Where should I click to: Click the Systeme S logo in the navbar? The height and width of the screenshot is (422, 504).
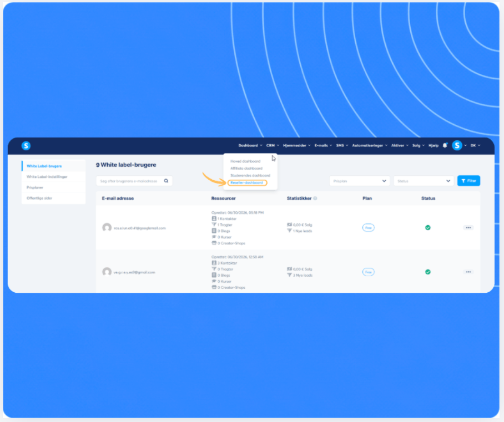point(26,145)
